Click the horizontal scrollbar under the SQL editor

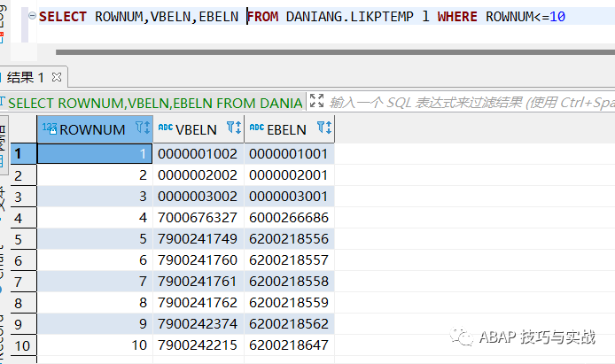(335, 52)
